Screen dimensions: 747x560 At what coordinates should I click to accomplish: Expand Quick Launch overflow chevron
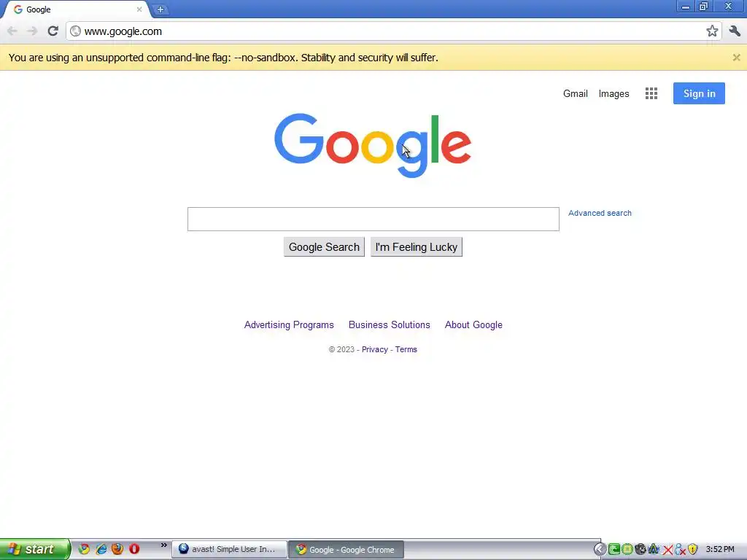pos(163,545)
